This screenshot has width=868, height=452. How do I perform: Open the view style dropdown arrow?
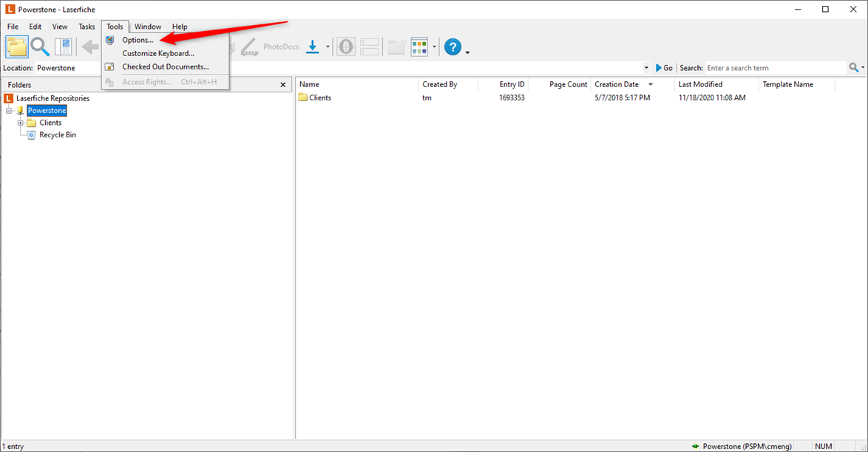click(434, 47)
